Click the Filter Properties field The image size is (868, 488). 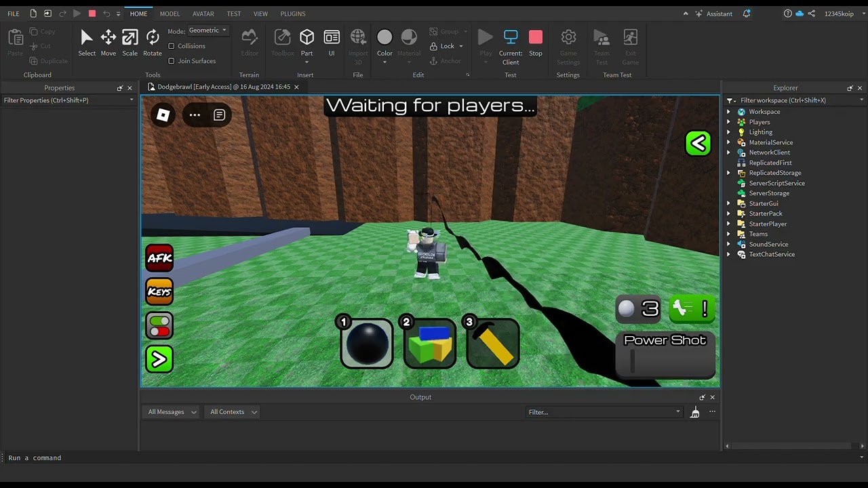pos(68,100)
